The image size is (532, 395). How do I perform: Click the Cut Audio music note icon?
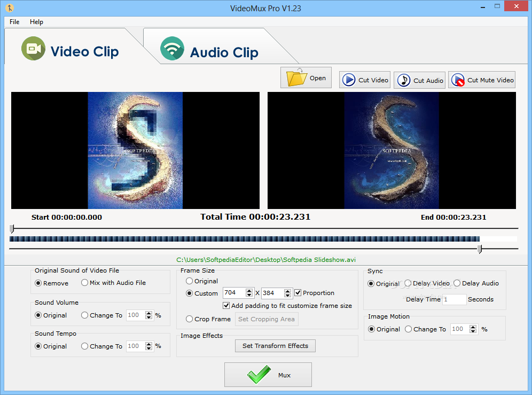[403, 81]
